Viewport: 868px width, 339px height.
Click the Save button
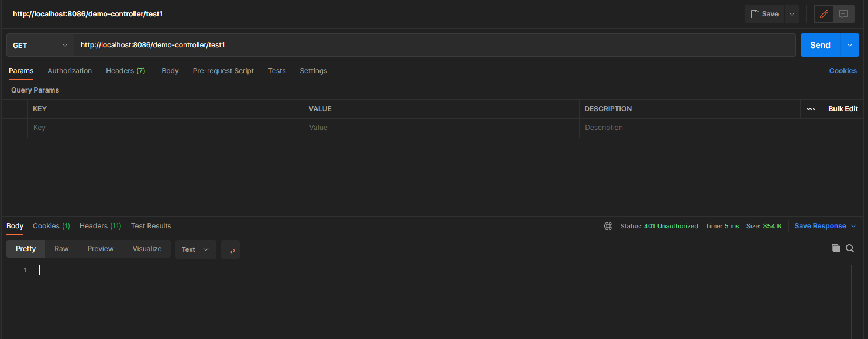[x=764, y=14]
